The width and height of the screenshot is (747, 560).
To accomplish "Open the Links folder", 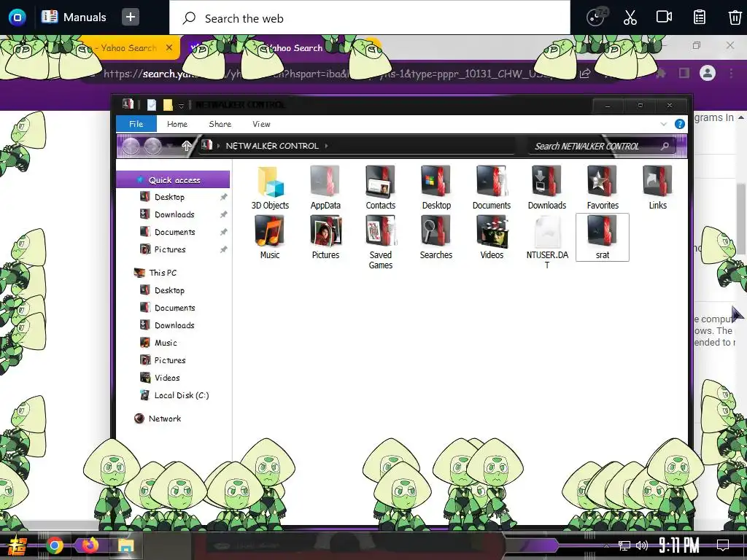I will [657, 188].
